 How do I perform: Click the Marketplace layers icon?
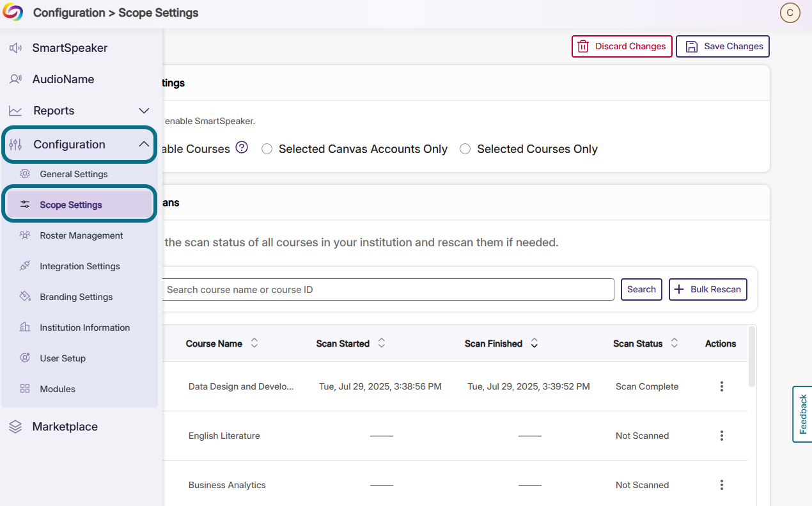tap(16, 427)
